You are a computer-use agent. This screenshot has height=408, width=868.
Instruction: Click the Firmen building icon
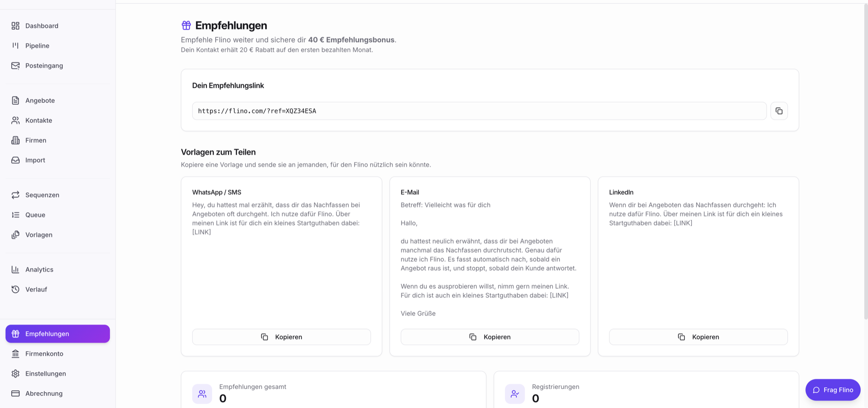(x=16, y=140)
